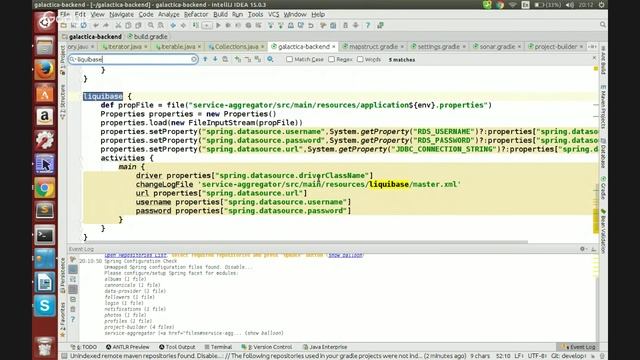Open the Favorites side panel tab
This screenshot has height=360, width=640.
pos(62,319)
